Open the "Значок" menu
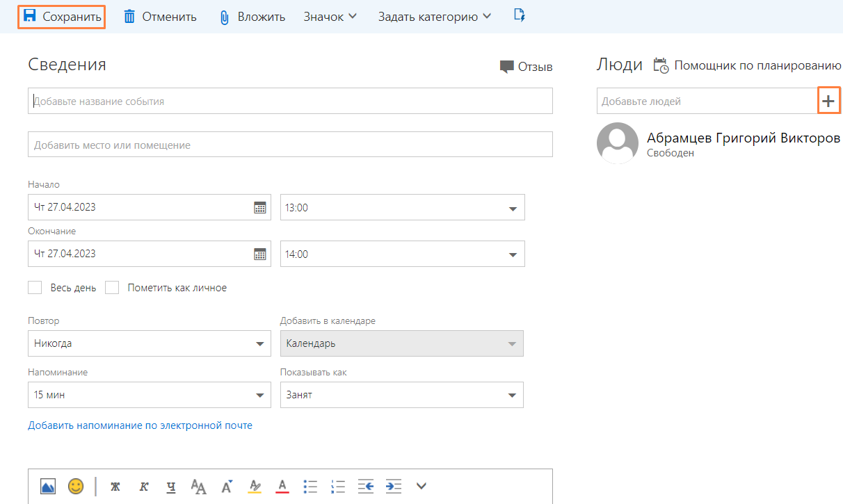 330,17
